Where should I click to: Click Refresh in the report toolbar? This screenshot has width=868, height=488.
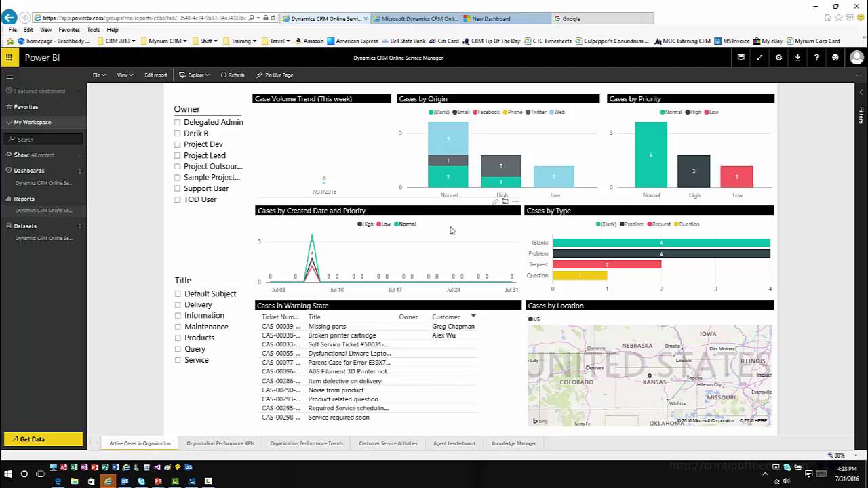click(x=233, y=75)
